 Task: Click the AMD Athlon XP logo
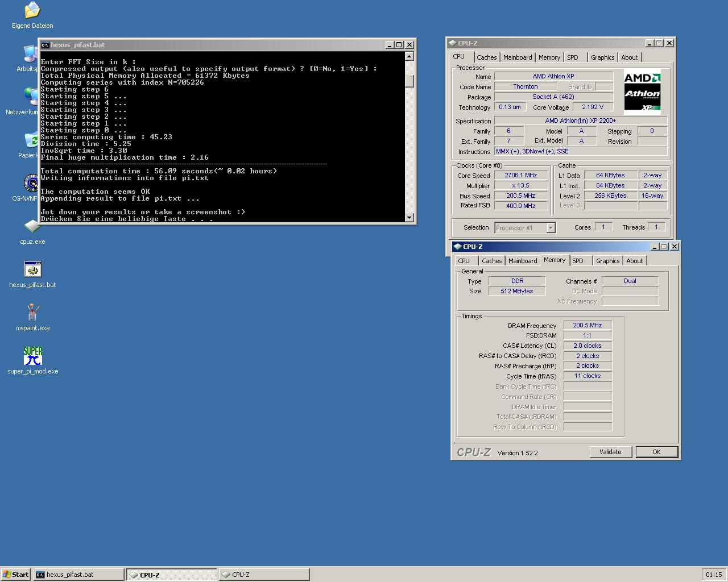(x=642, y=92)
